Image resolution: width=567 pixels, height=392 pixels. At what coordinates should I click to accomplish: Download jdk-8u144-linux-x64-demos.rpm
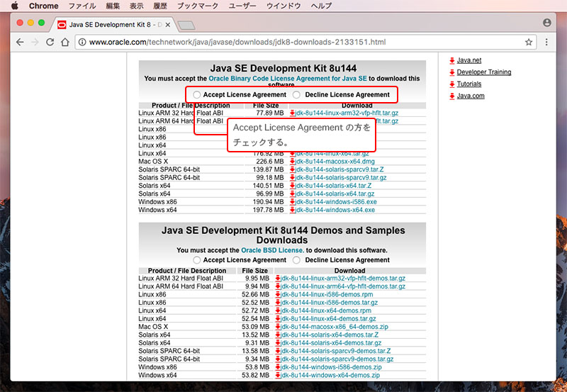(326, 310)
